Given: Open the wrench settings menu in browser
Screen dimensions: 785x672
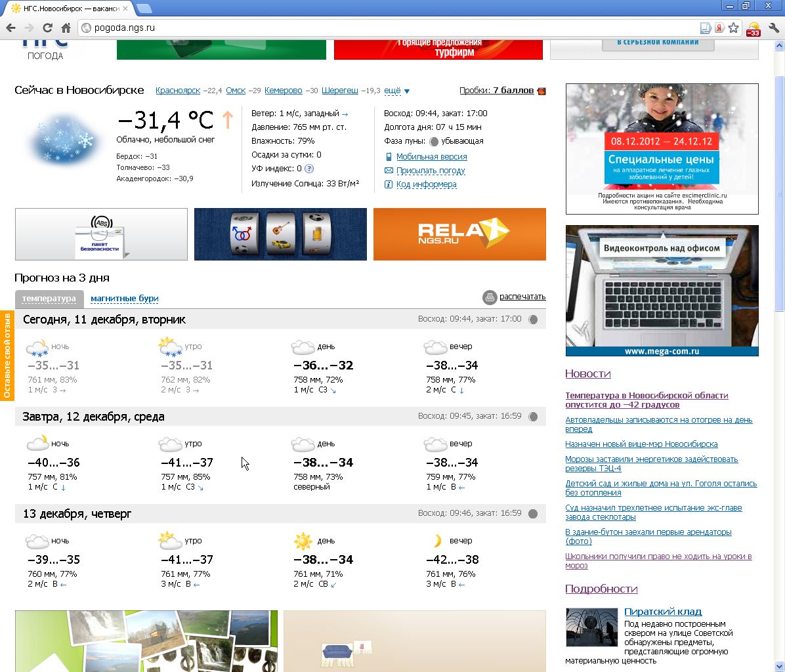Looking at the screenshot, I should click(x=773, y=28).
